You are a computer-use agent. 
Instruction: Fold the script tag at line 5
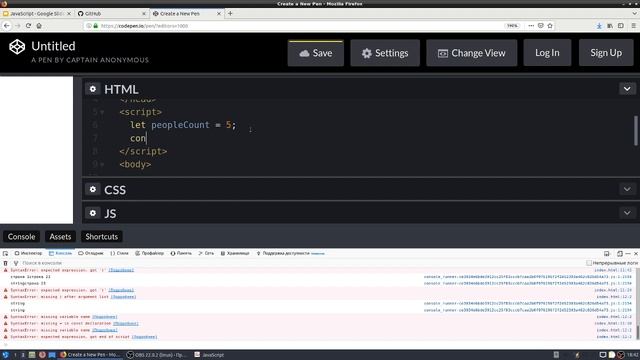[102, 112]
